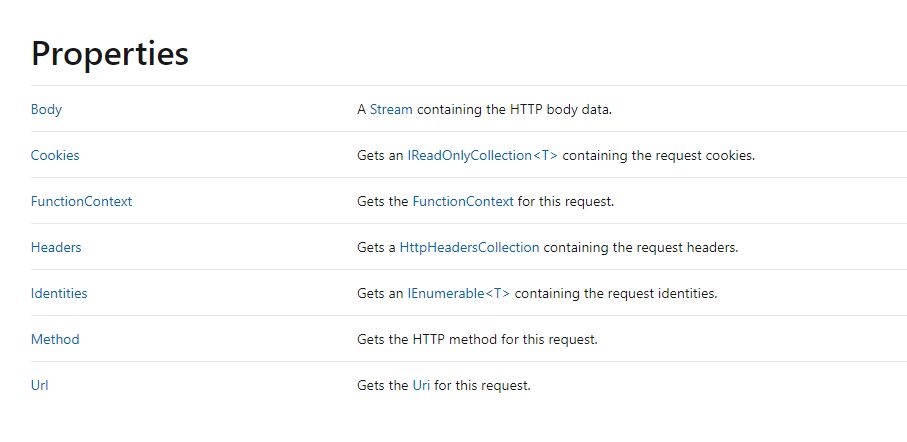Click the Properties section heading
Screen dimensions: 907x442
(110, 53)
